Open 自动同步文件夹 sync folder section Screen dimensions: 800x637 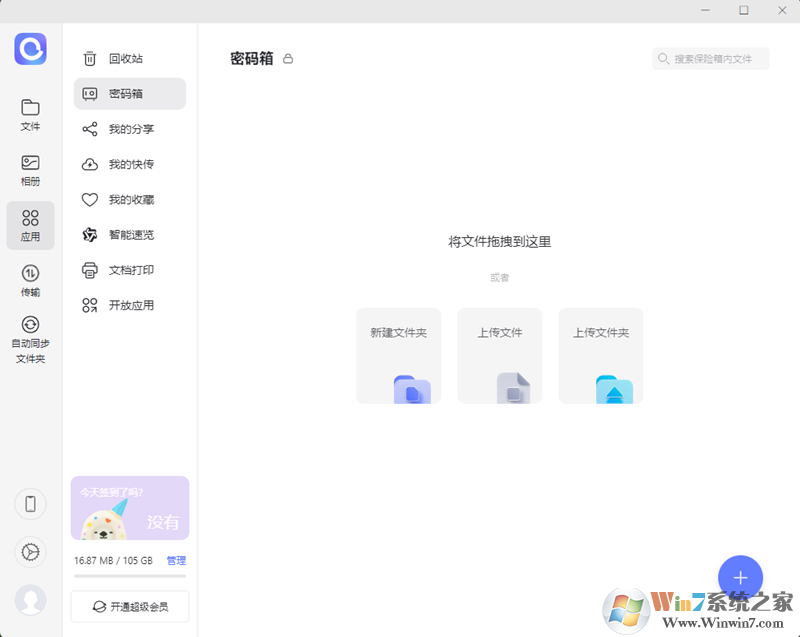click(x=30, y=340)
